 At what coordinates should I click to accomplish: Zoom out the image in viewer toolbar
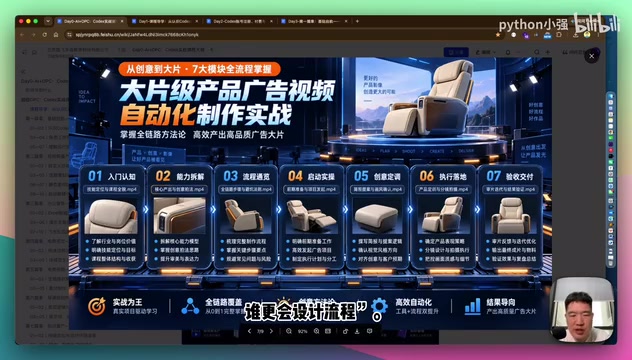pos(289,331)
